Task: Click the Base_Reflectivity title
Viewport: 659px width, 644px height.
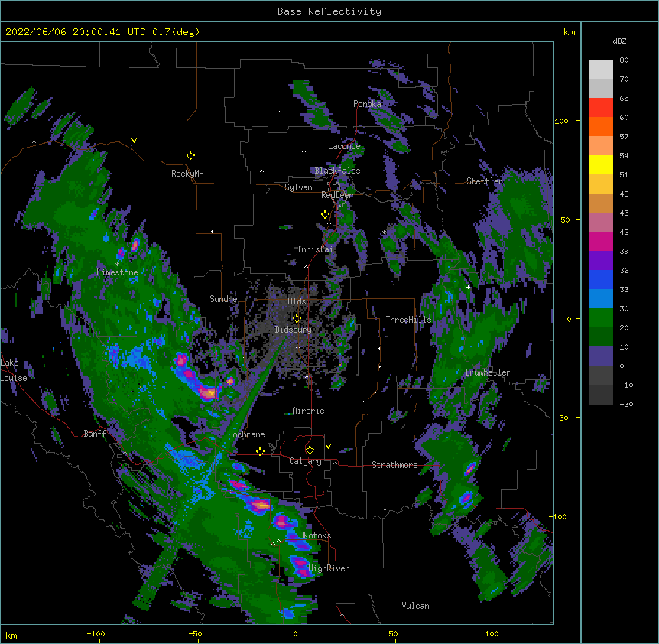Action: 329,11
